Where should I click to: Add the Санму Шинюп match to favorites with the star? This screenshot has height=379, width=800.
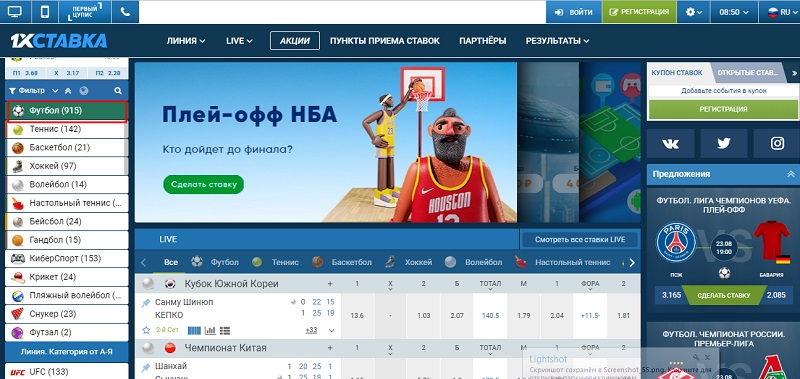click(x=146, y=330)
